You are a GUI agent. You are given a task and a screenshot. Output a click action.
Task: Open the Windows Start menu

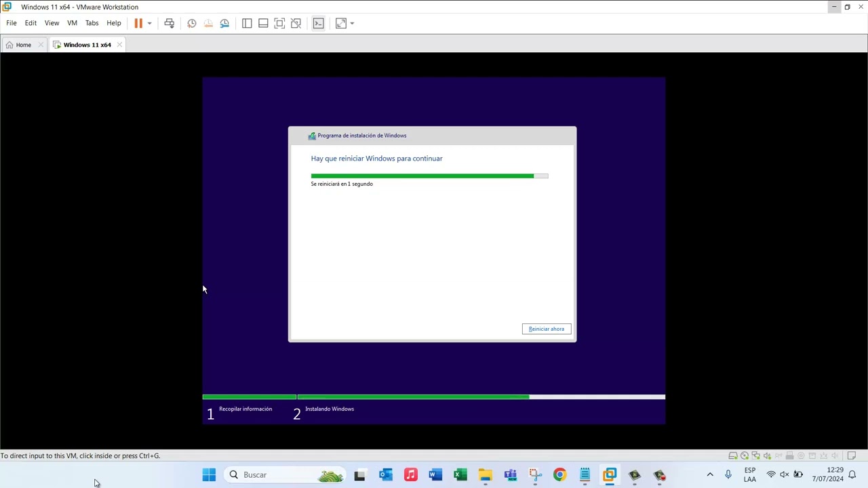click(209, 475)
